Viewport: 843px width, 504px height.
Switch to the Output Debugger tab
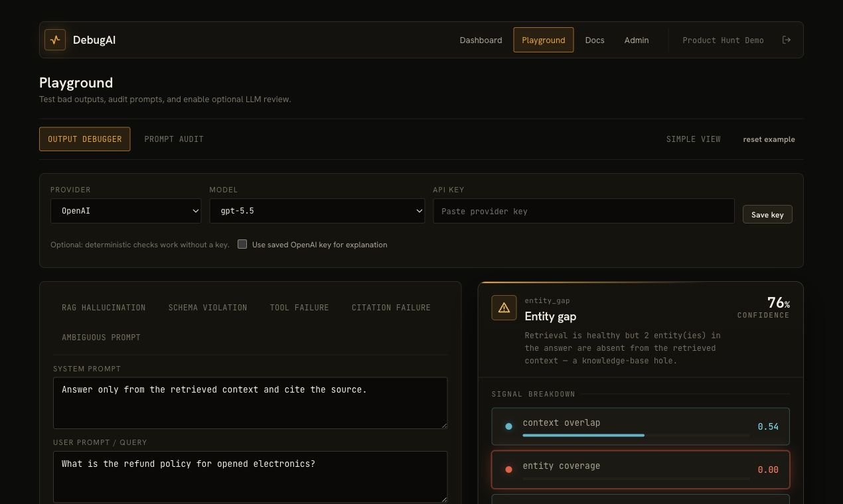pyautogui.click(x=84, y=139)
